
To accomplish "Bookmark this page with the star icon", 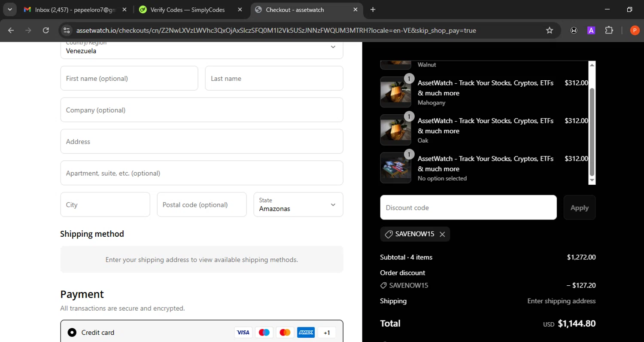I will pos(549,31).
